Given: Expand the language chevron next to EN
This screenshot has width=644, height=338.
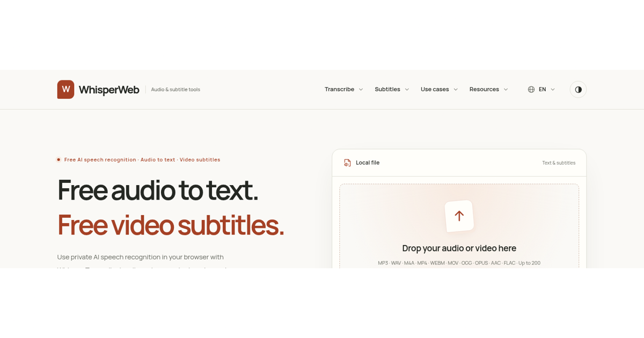Looking at the screenshot, I should [x=553, y=90].
